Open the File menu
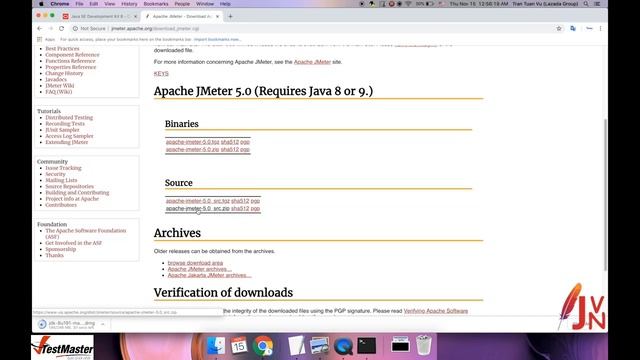This screenshot has height=360, width=640. pos(79,4)
